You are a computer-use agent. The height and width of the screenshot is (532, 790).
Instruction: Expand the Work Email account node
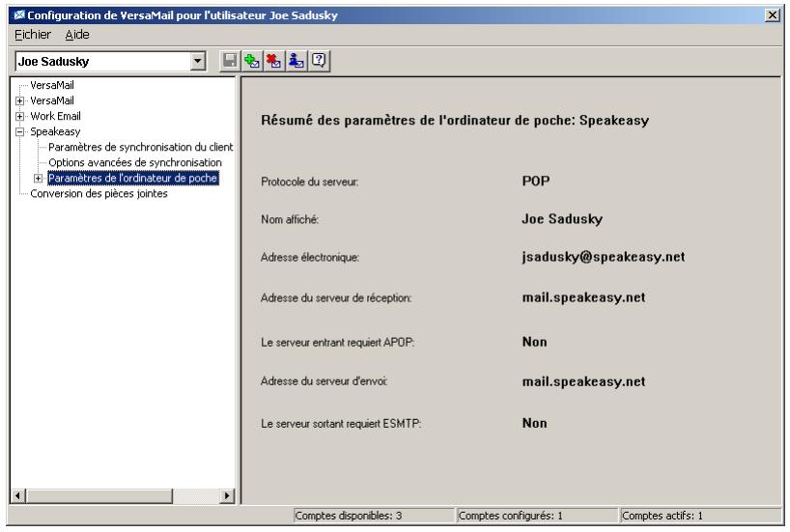point(19,117)
